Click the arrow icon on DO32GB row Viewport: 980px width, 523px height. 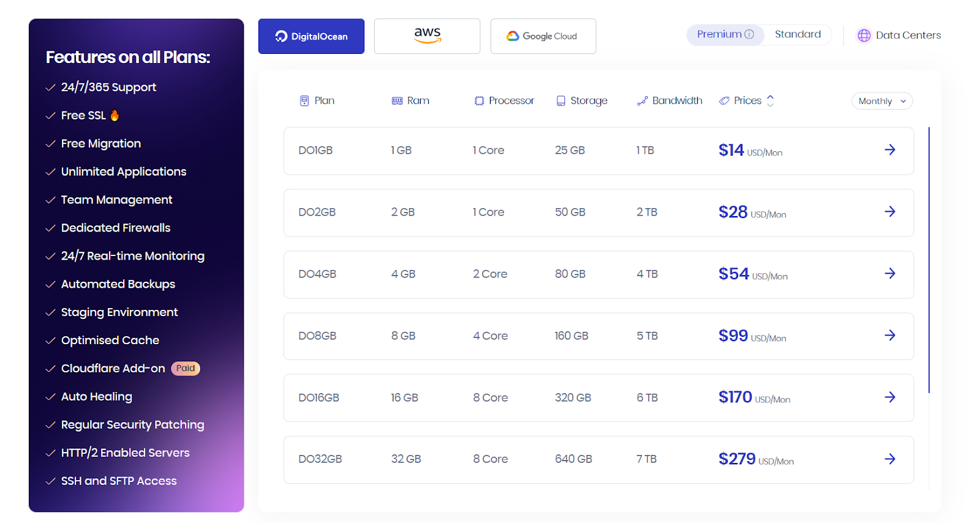point(890,459)
